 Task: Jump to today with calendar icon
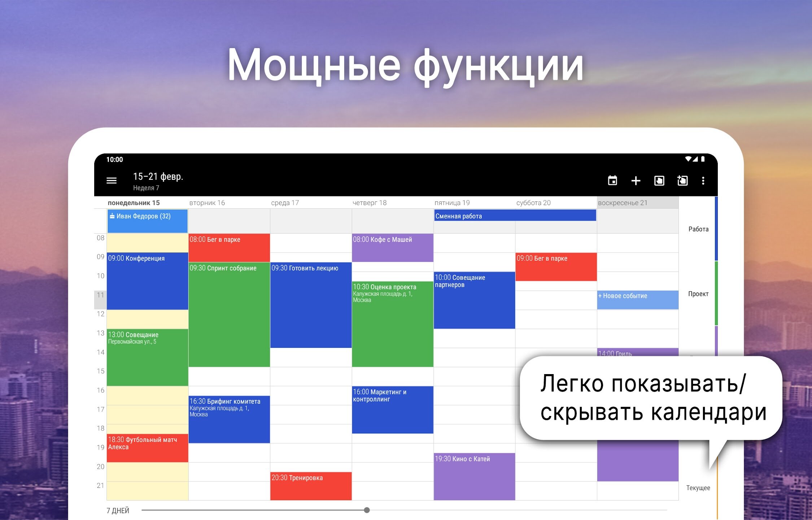click(x=612, y=181)
